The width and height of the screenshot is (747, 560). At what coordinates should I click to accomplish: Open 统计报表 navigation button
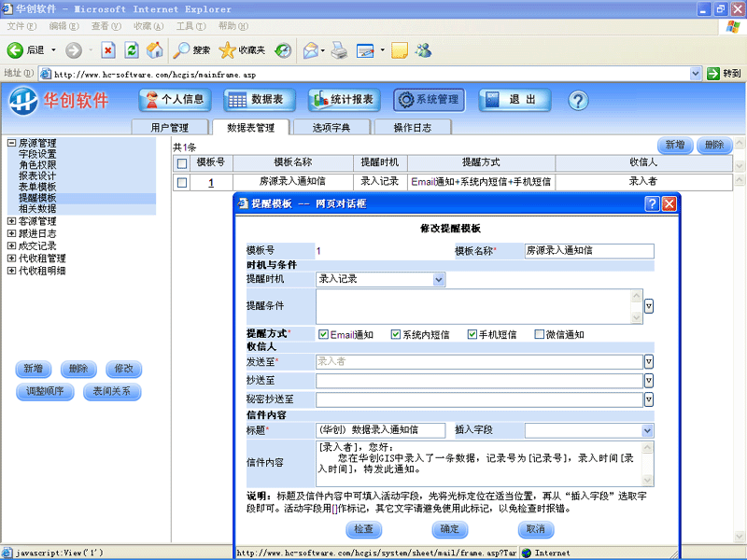[x=344, y=100]
